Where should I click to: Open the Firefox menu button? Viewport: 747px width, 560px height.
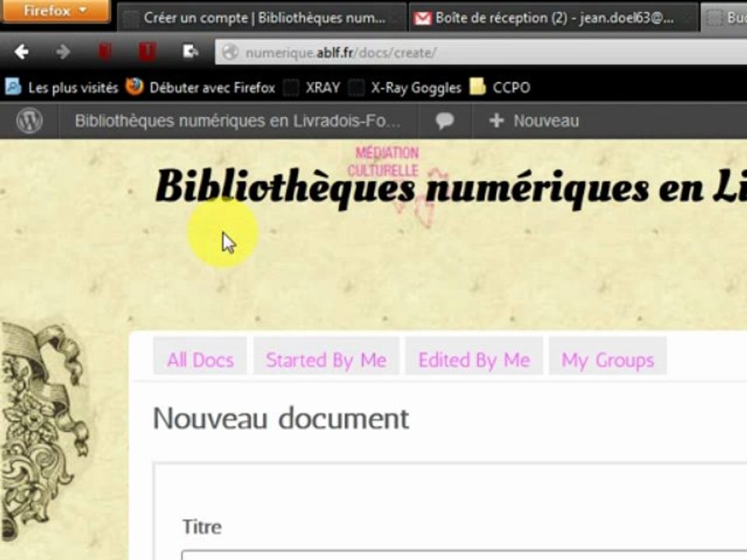[x=55, y=10]
